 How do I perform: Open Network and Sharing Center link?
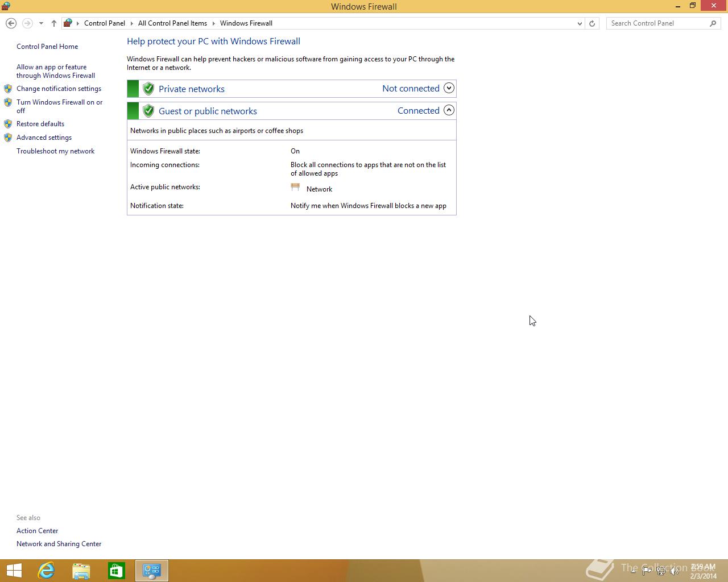tap(59, 544)
